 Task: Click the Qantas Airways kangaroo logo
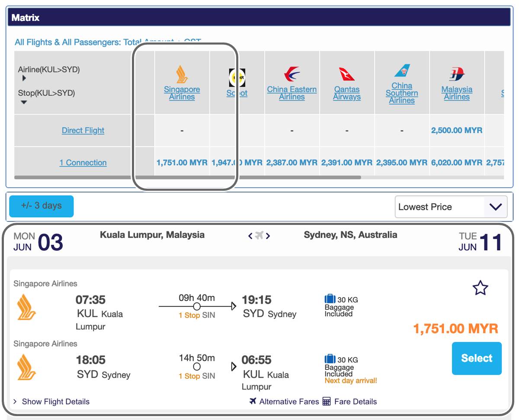[347, 74]
